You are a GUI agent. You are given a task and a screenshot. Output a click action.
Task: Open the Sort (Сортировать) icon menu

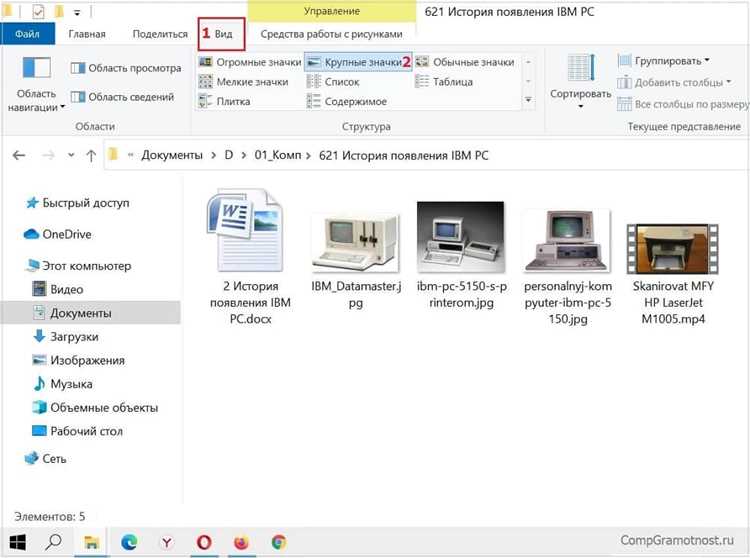click(580, 68)
